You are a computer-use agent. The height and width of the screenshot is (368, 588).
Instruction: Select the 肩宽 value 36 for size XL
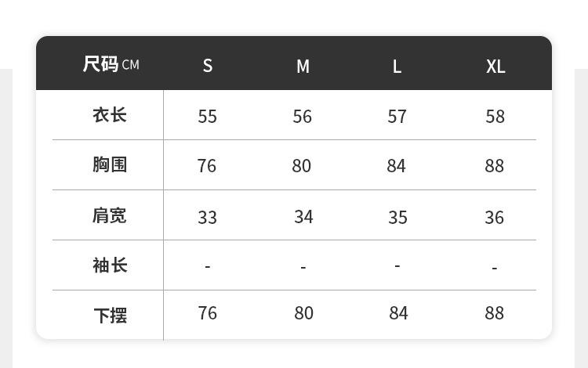[x=494, y=218]
